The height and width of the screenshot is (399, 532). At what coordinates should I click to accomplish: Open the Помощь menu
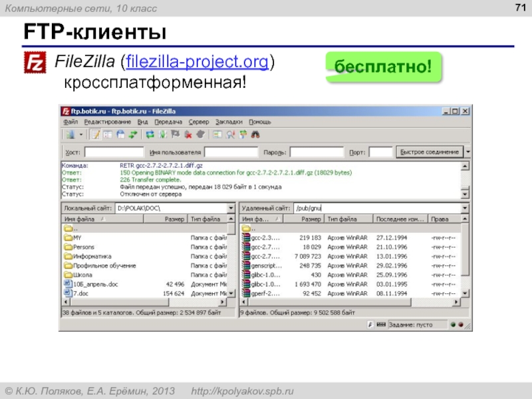pyautogui.click(x=260, y=122)
